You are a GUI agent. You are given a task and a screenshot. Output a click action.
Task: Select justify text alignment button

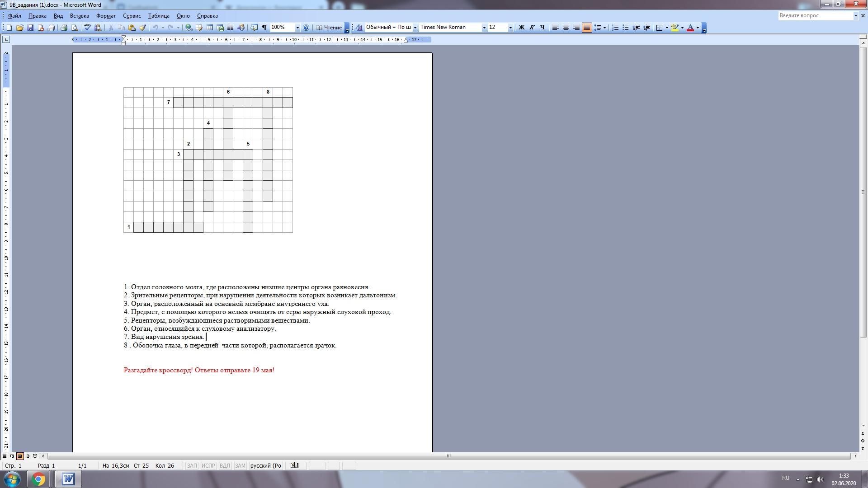coord(586,28)
